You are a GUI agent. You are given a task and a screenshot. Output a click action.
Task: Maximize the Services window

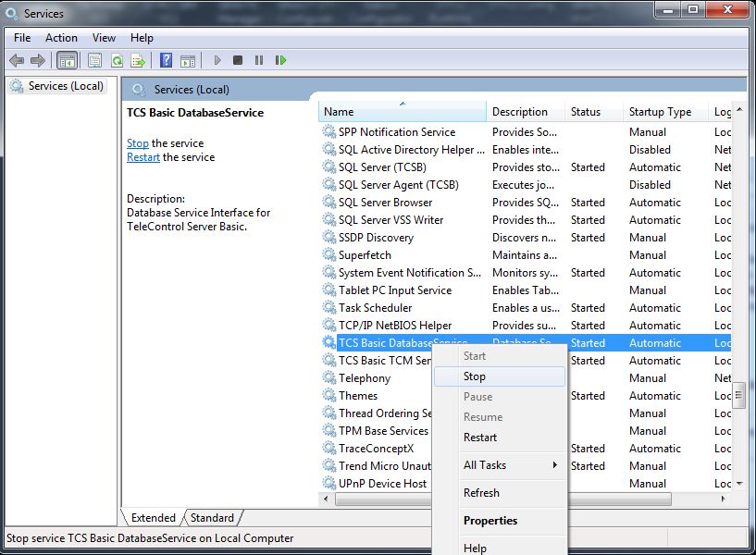[x=693, y=10]
